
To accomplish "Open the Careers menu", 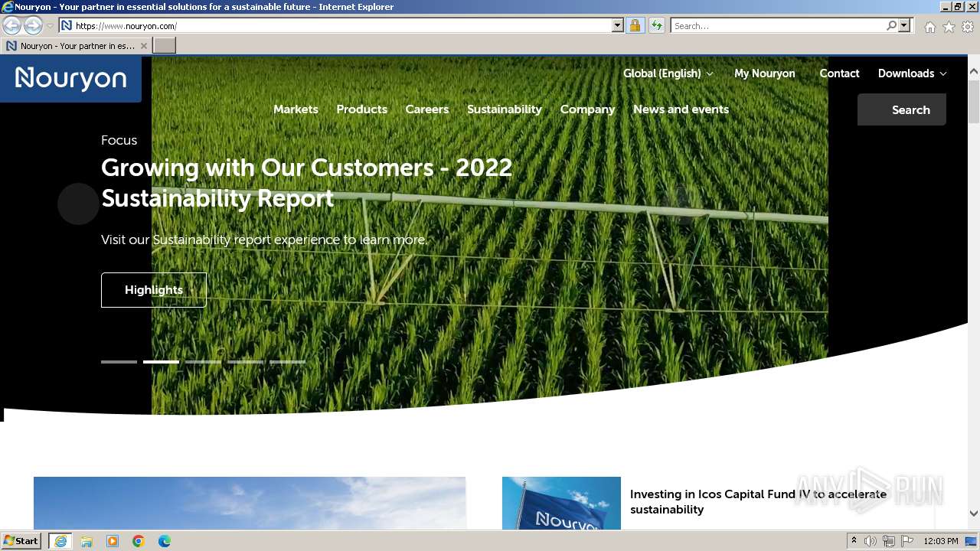I will pos(427,109).
